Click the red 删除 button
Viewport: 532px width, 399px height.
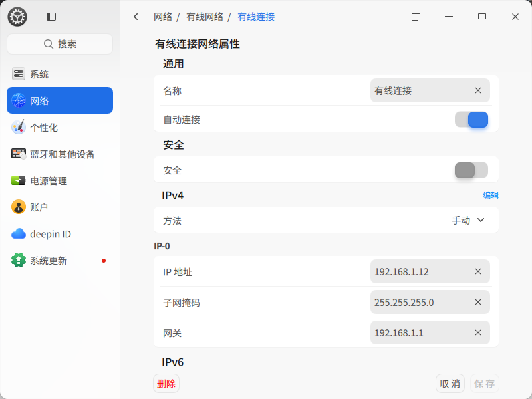[x=166, y=384]
